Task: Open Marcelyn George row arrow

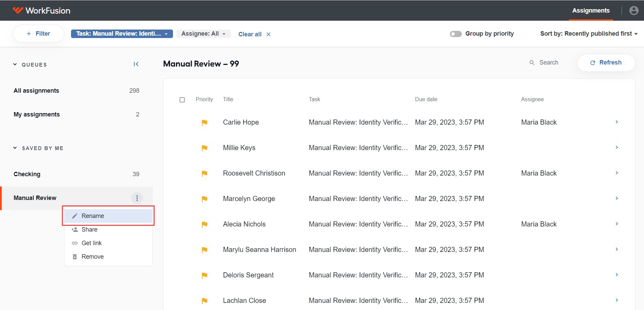Action: point(616,198)
